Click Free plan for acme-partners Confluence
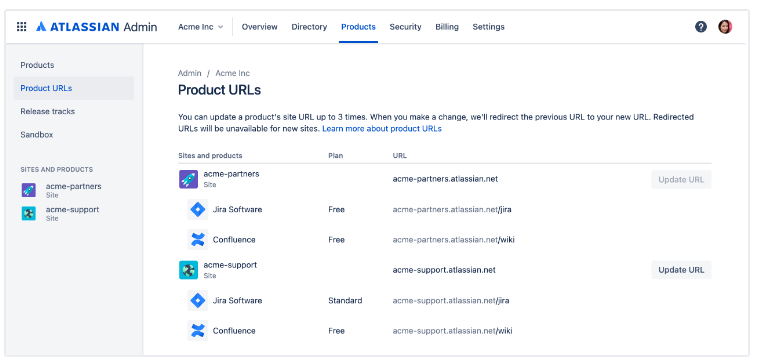757x364 pixels. pyautogui.click(x=336, y=239)
